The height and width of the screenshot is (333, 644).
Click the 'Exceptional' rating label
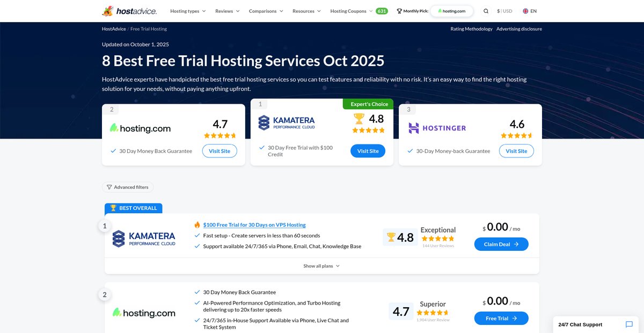pos(438,230)
